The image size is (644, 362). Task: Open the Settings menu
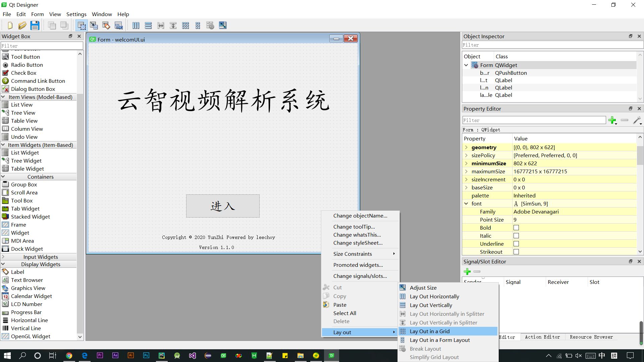[x=76, y=14]
